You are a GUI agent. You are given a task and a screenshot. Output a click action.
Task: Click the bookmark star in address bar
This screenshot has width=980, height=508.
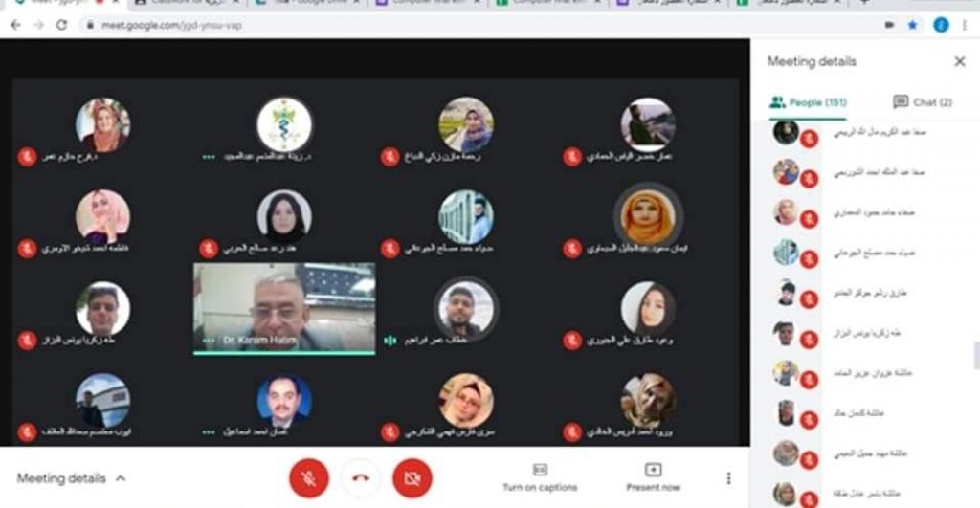tap(913, 25)
